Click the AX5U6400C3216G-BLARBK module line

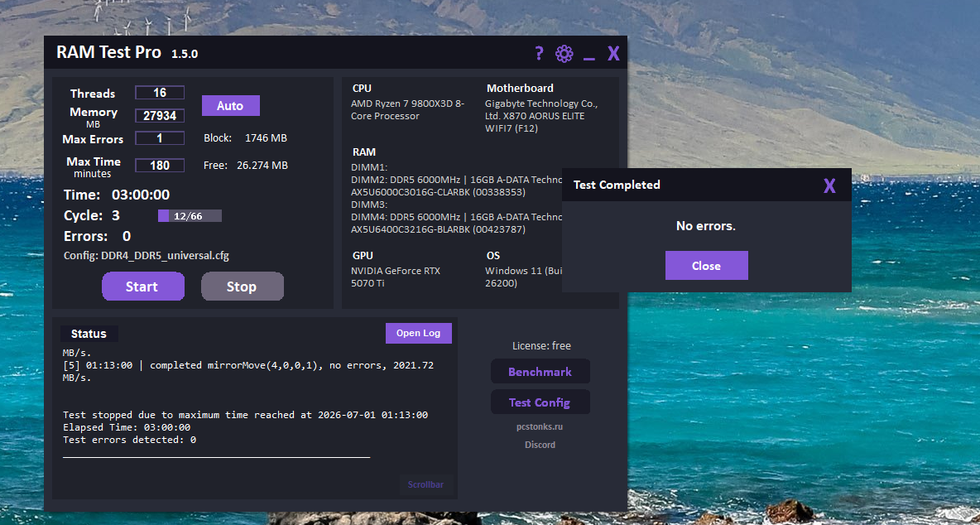pyautogui.click(x=439, y=229)
